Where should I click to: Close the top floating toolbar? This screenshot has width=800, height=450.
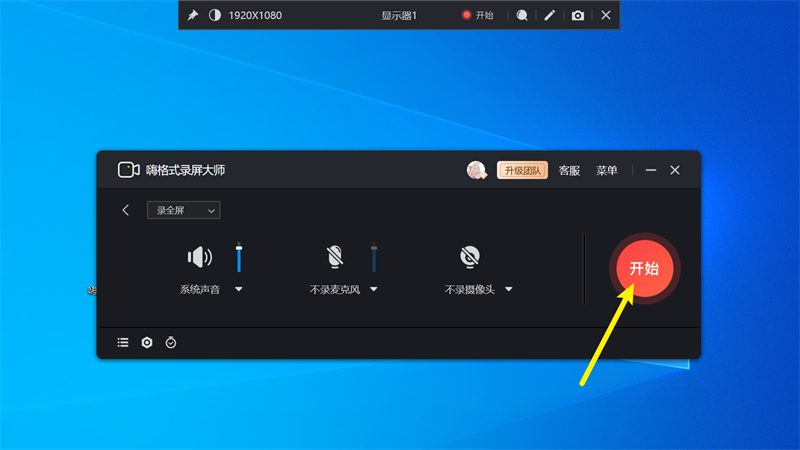(606, 15)
